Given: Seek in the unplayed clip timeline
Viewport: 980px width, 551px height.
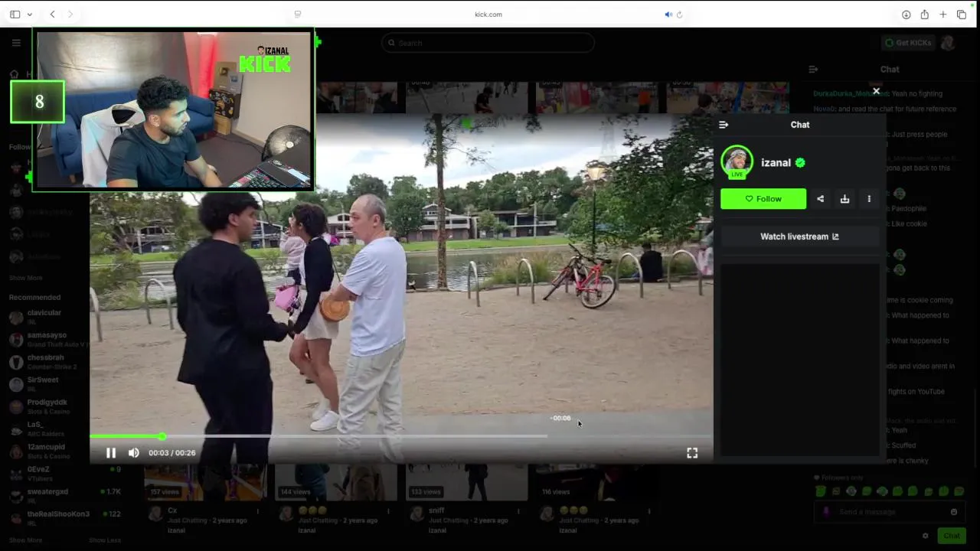Looking at the screenshot, I should [x=436, y=436].
